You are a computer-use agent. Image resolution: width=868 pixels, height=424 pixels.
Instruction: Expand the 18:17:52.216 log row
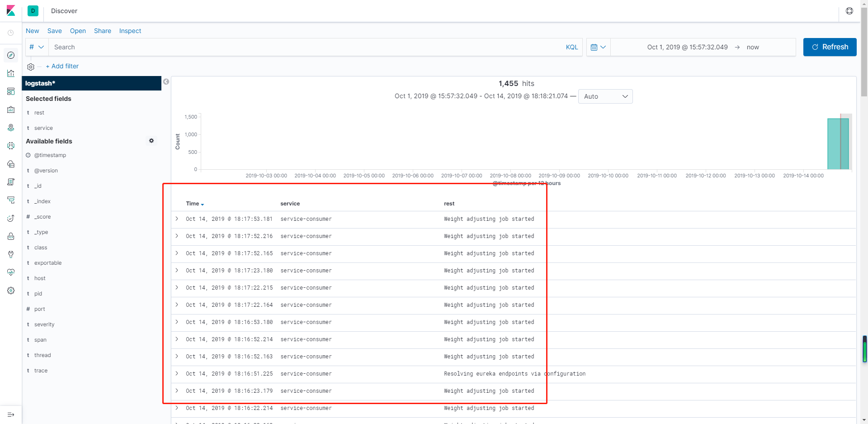point(177,236)
